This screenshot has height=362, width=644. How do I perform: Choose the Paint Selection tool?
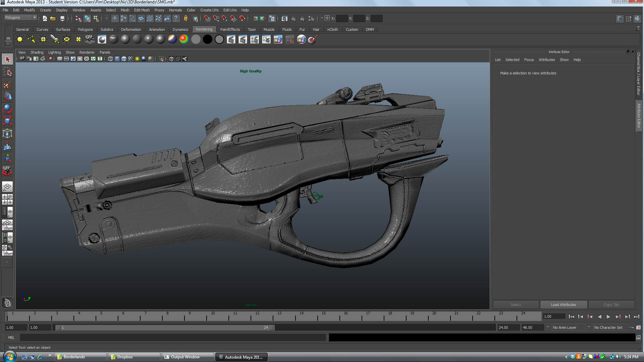pos(7,84)
